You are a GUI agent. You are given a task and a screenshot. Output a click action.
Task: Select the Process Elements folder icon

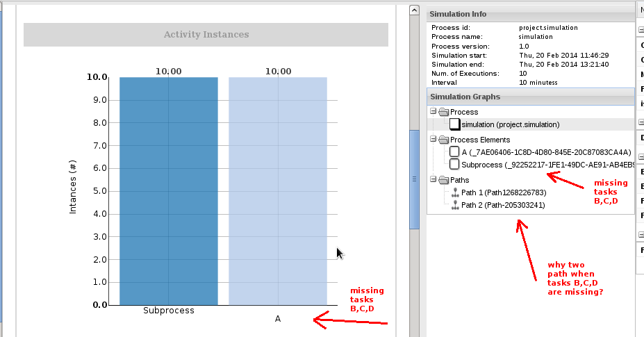tap(443, 140)
